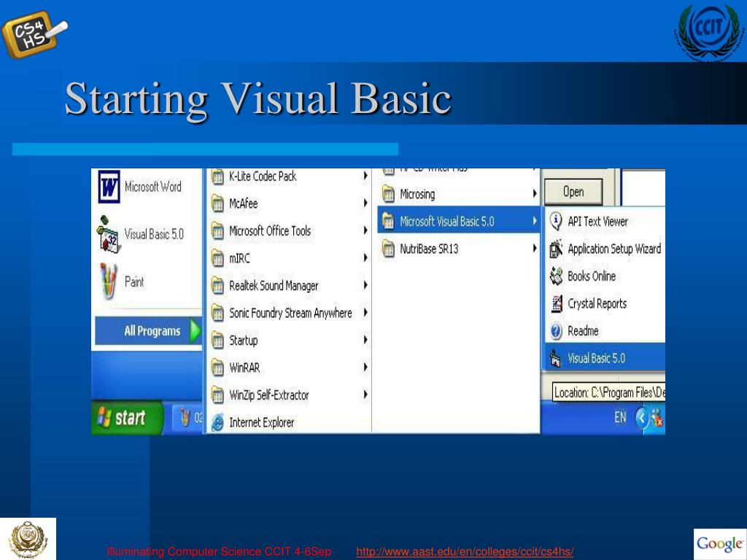747x560 pixels.
Task: Expand the K-Lite Codec Pack submenu arrow
Action: pyautogui.click(x=365, y=176)
